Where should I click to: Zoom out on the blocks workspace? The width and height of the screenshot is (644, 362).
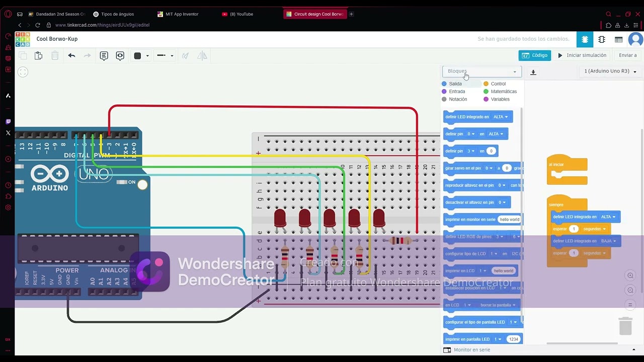click(630, 290)
